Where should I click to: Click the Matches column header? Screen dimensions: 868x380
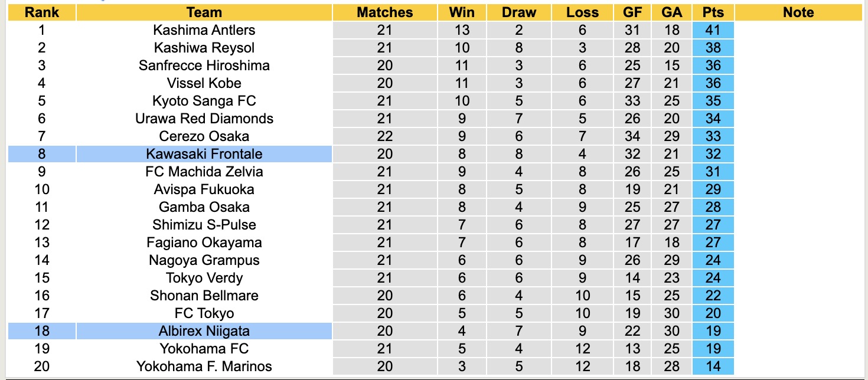[x=384, y=12]
